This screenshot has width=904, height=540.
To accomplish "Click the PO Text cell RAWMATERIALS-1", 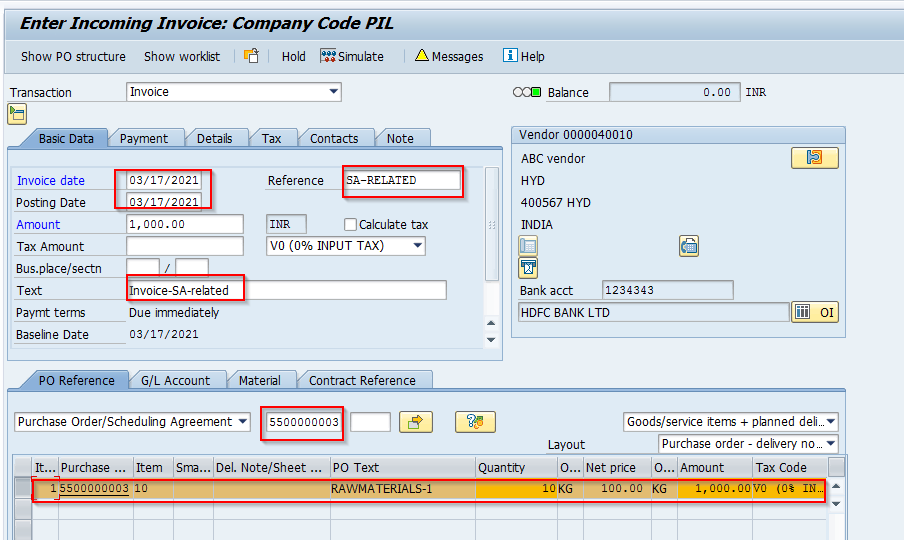I will [x=402, y=489].
